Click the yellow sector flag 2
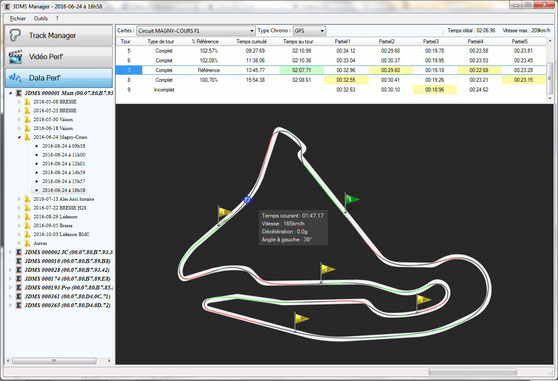Screen dimensions: 558x381 point(422,303)
